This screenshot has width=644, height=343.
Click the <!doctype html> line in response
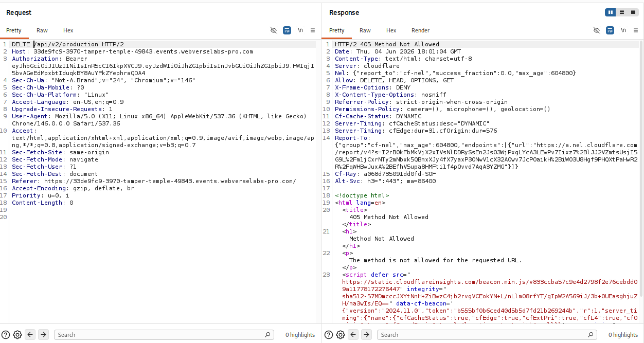click(x=362, y=195)
